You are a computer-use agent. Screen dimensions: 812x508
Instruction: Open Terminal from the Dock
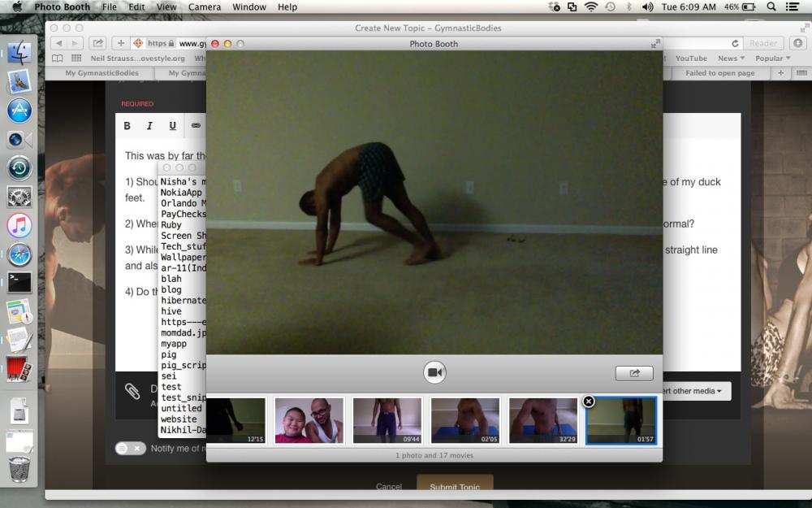pyautogui.click(x=19, y=283)
